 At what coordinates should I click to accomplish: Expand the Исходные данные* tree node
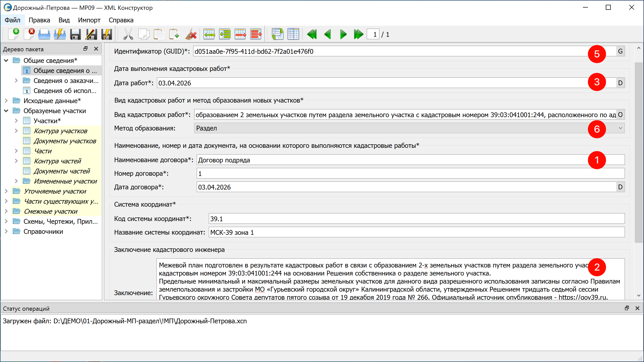coord(6,101)
